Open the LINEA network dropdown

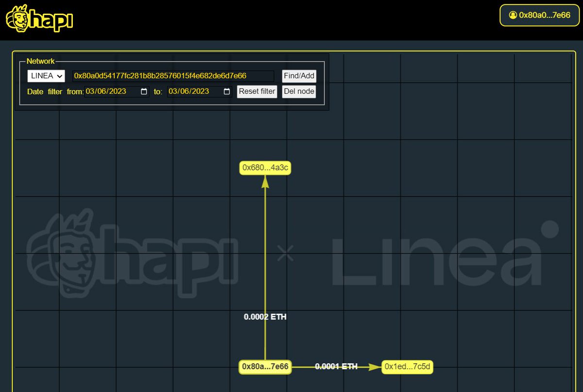[46, 76]
